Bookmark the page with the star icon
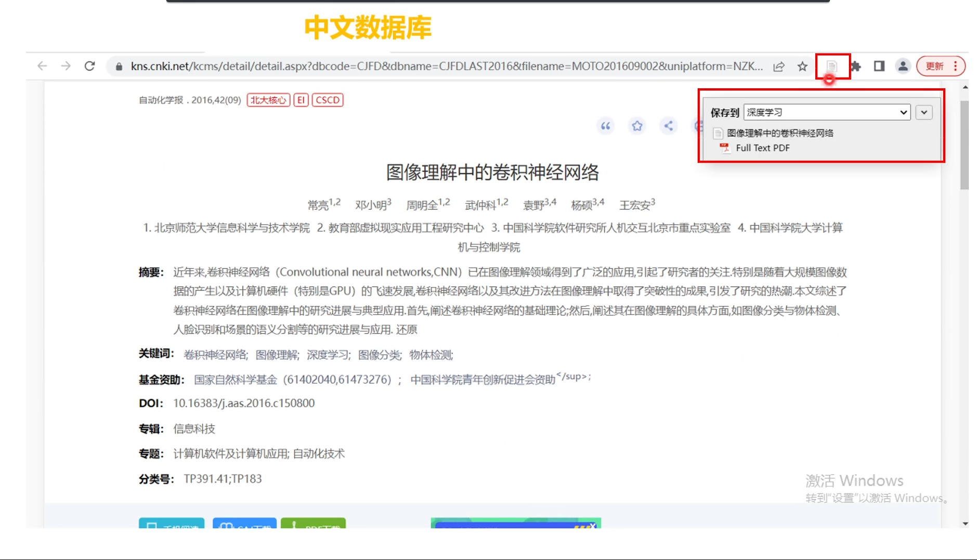Viewport: 977px width, 560px height. tap(802, 67)
